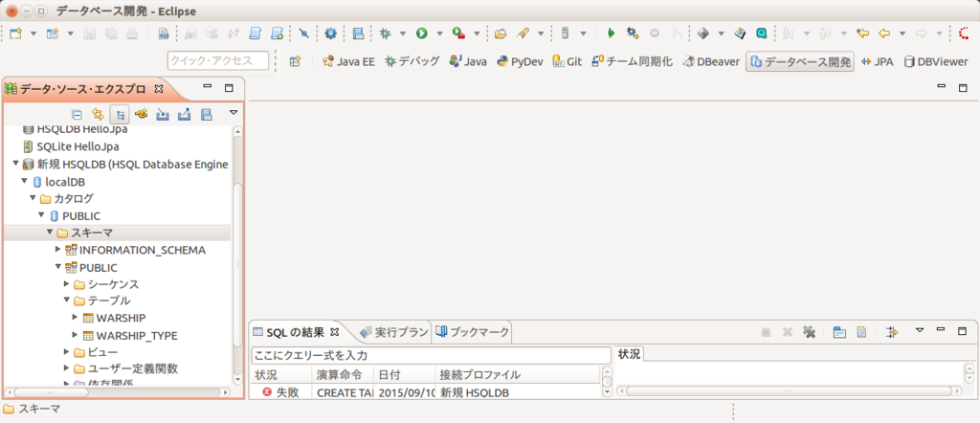
Task: Click the Export profiles icon
Action: (184, 114)
